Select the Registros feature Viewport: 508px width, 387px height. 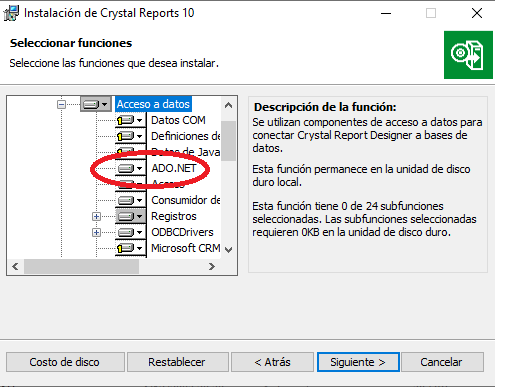[174, 216]
